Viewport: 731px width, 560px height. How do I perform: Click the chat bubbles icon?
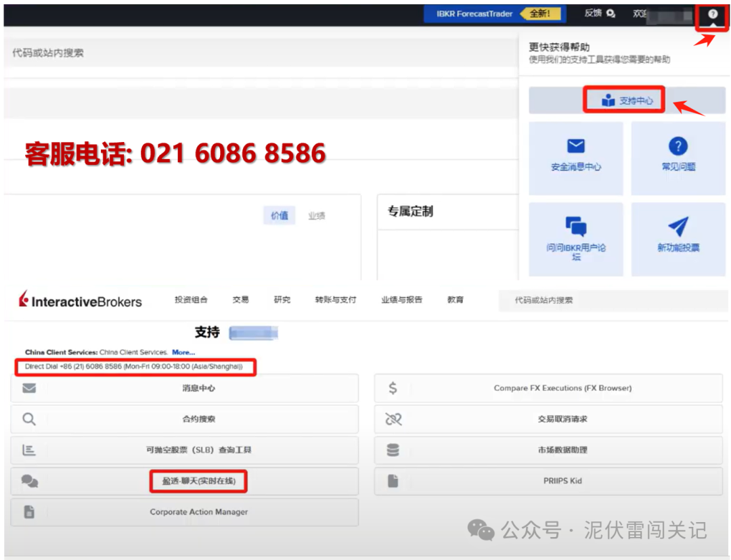click(29, 481)
